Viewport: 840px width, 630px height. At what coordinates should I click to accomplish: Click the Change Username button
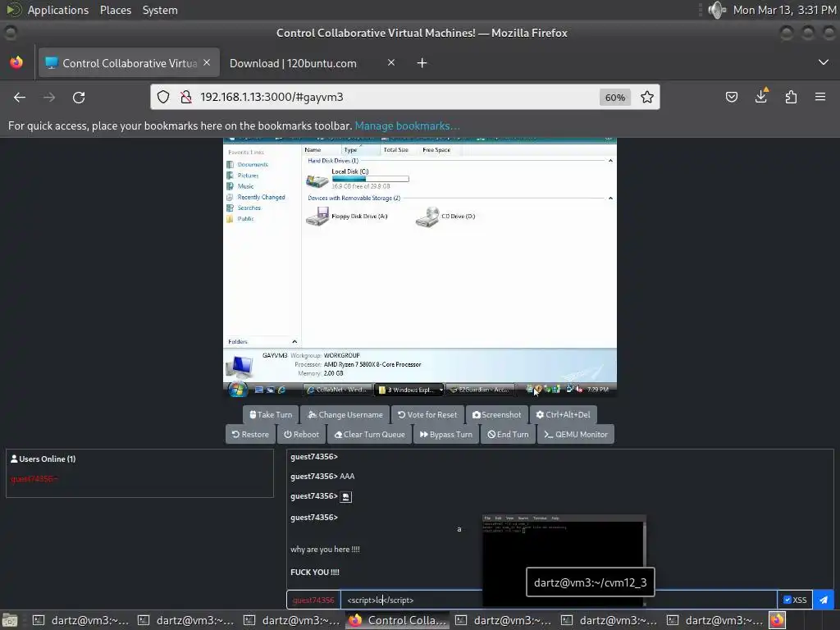point(345,414)
